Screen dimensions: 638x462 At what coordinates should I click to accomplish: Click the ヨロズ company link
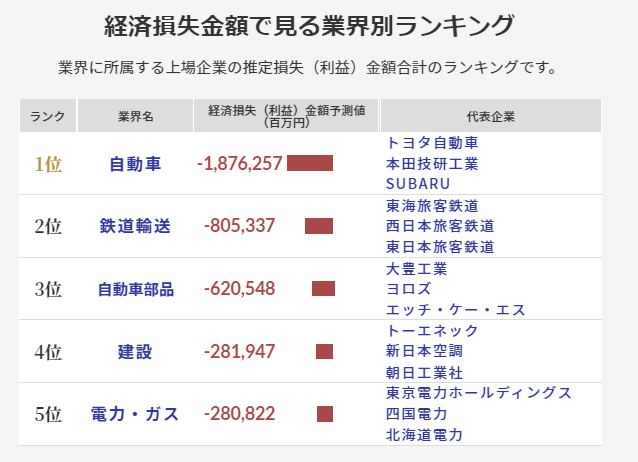pos(409,289)
